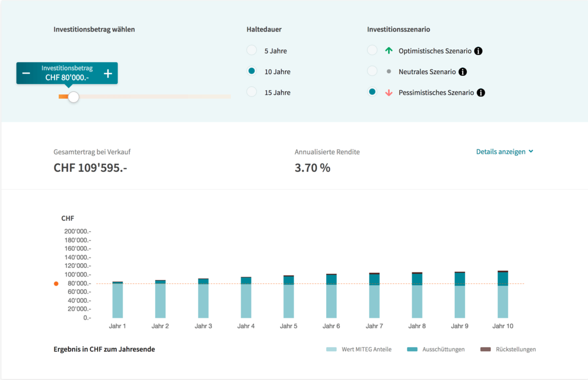Click the Jahr 10 bar in chart
588x380 pixels.
pos(502,294)
